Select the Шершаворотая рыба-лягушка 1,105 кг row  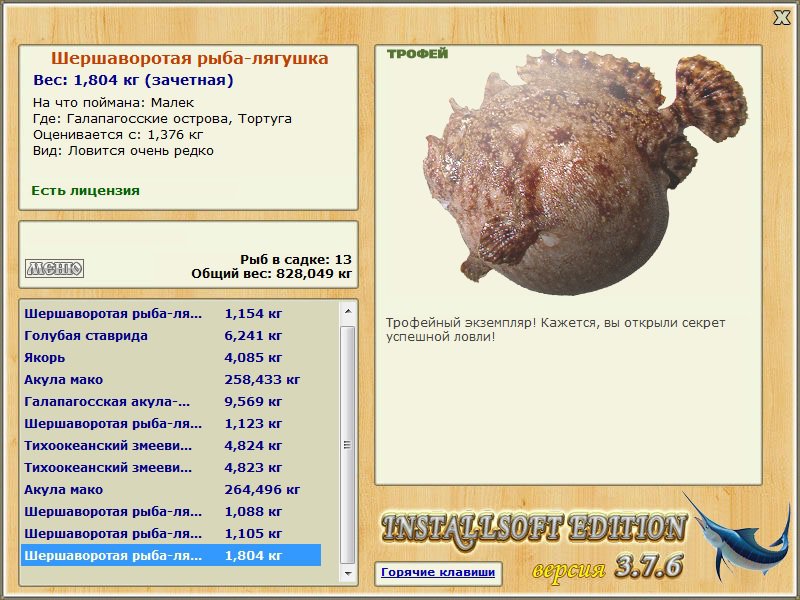point(171,533)
